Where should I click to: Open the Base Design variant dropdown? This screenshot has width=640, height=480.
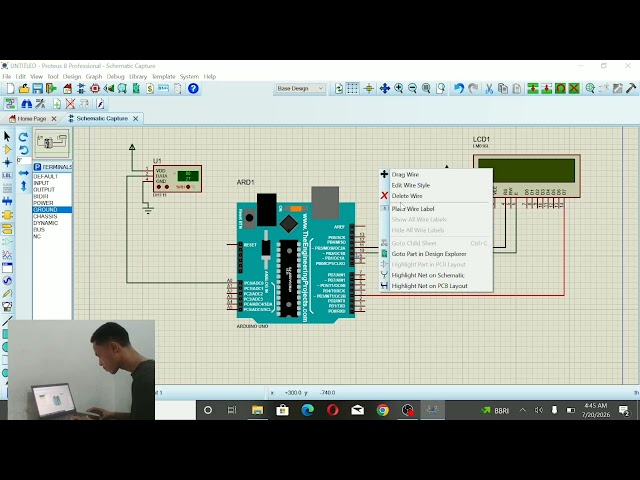[x=300, y=89]
